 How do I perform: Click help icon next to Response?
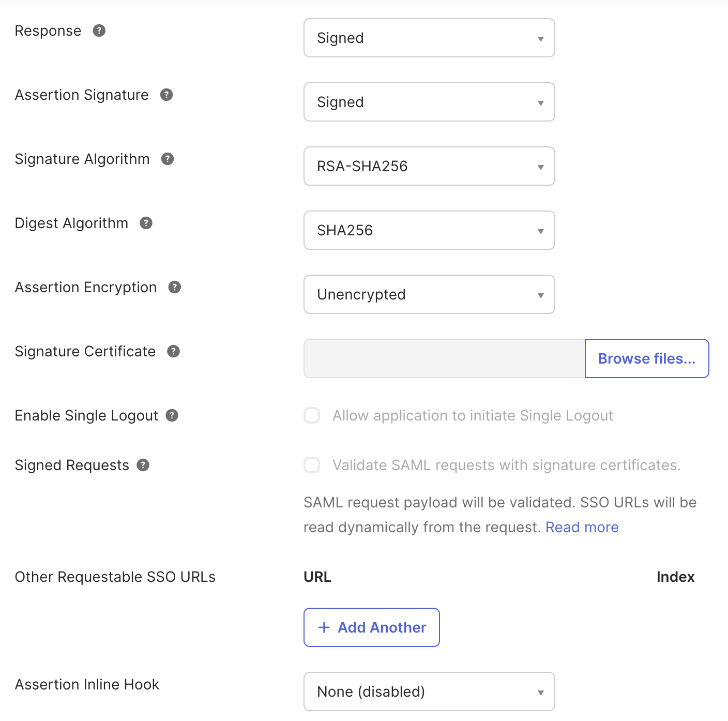point(99,31)
